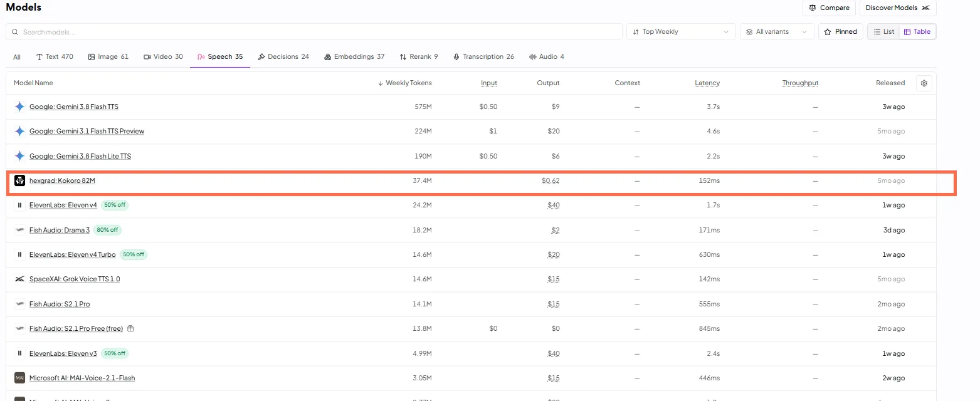Click the Google Gemini 3.8 Flash TTS logo
Viewport: 980px width, 401px height.
coord(19,107)
